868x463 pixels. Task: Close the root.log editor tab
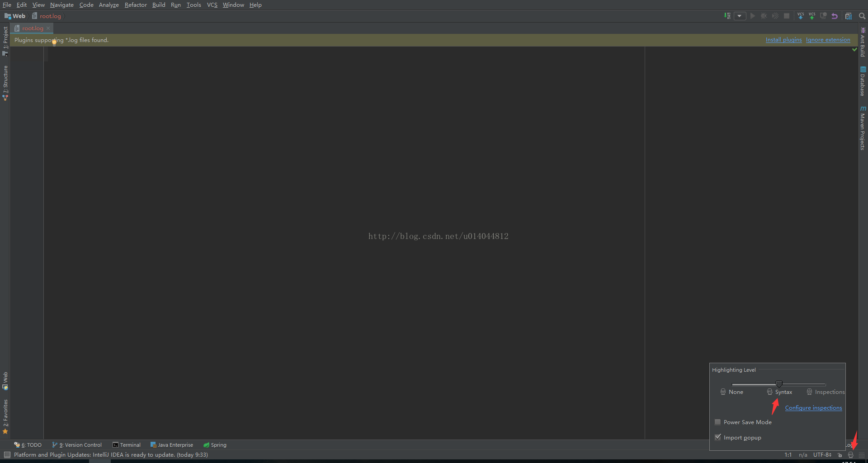48,28
